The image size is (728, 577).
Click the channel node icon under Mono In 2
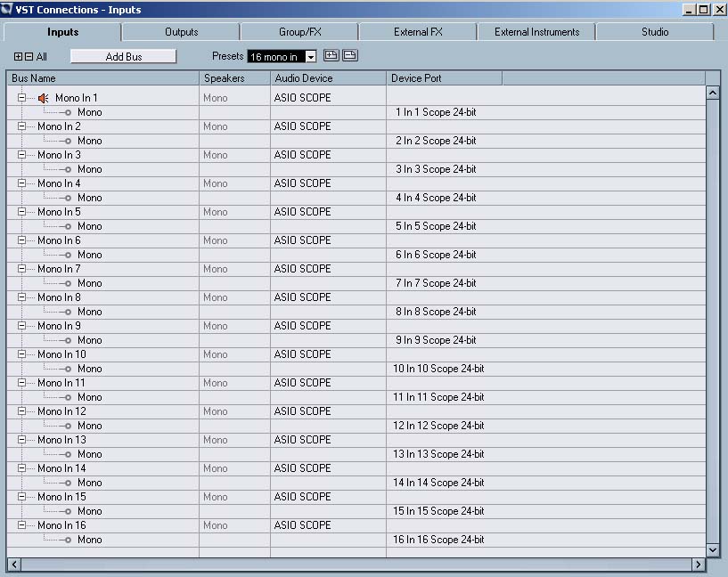[67, 141]
